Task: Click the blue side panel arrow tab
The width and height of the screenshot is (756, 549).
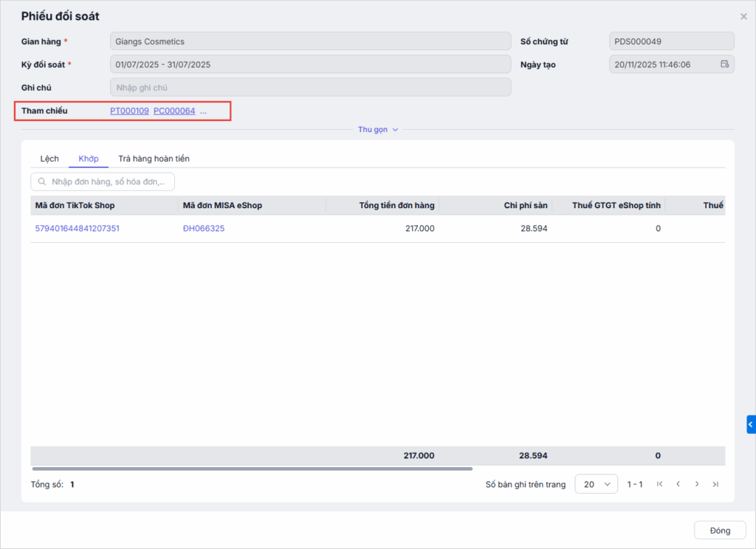Action: pos(751,425)
